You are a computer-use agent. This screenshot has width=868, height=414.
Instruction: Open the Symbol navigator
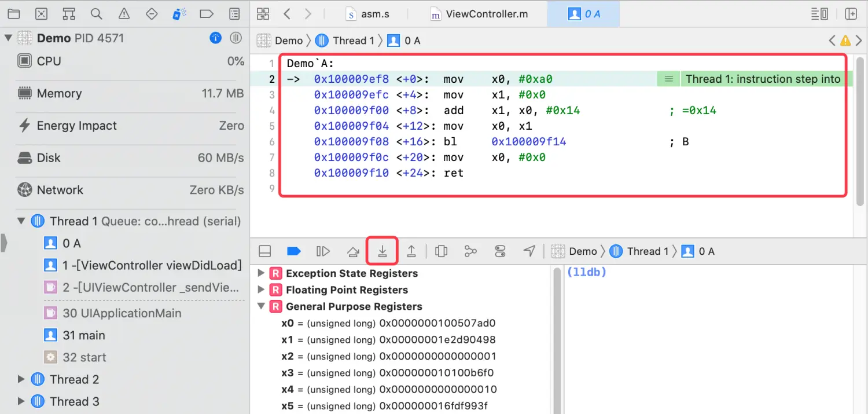click(x=69, y=14)
